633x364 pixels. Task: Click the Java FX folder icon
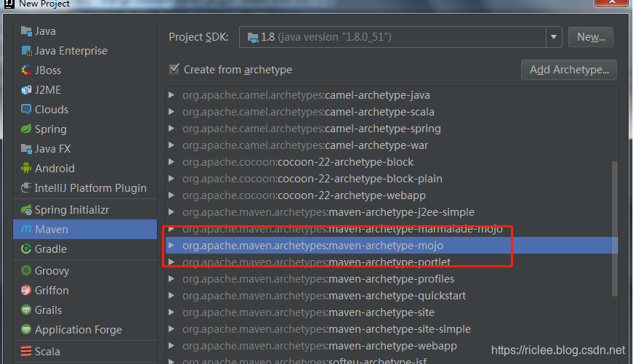[26, 149]
